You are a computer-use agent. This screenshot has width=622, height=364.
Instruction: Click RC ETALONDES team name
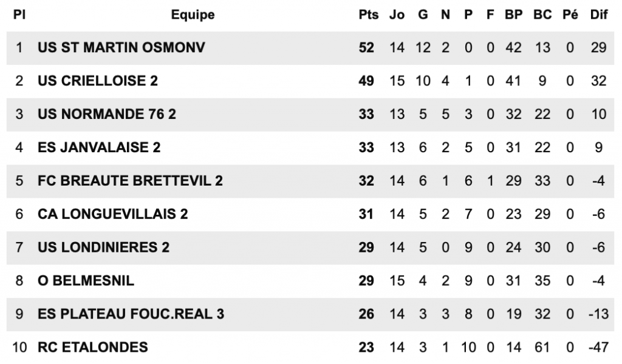[92, 348]
